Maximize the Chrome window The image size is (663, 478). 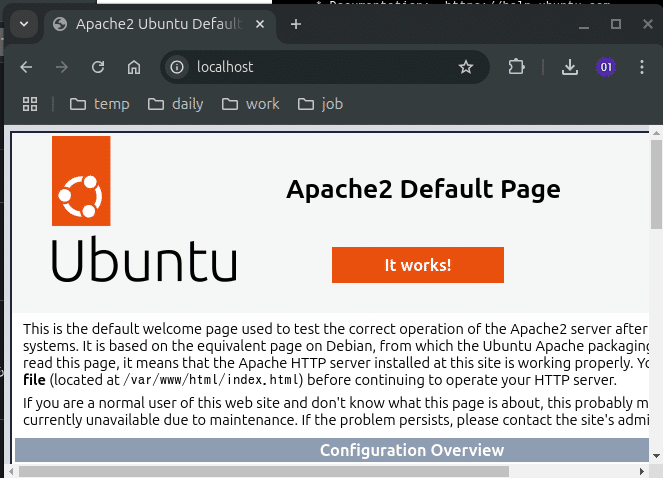(616, 24)
